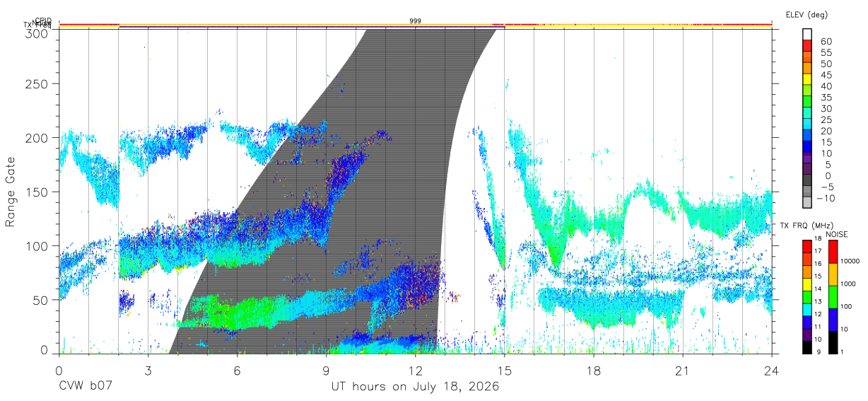This screenshot has width=868, height=401.
Task: Click the '6' UT hour tick label
Action: (237, 370)
